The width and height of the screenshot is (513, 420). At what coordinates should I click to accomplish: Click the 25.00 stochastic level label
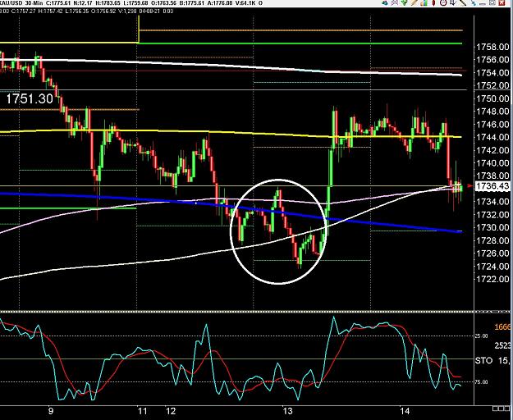[x=481, y=336]
